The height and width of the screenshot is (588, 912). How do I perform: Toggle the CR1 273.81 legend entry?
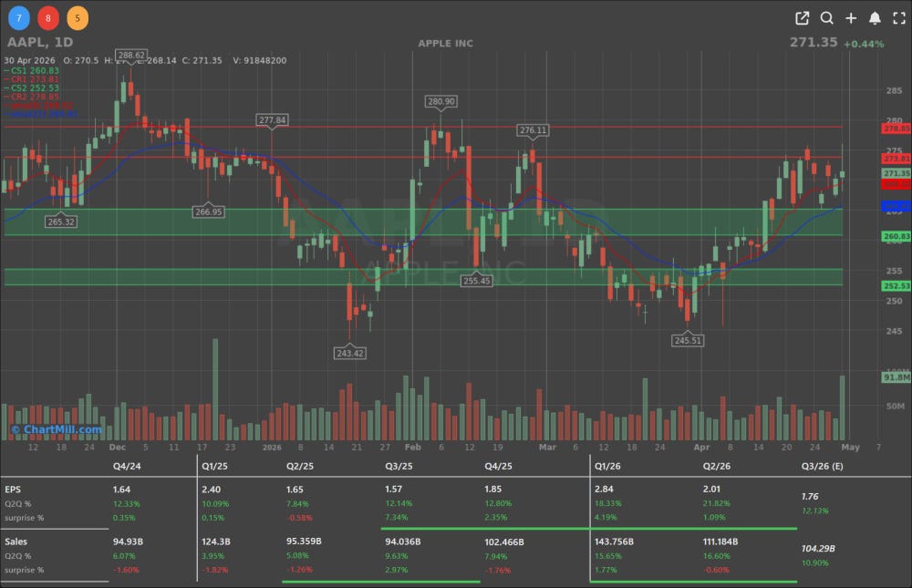32,79
